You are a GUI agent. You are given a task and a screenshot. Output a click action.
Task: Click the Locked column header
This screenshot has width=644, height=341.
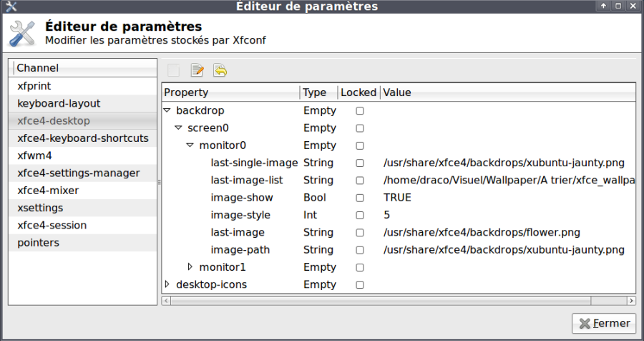(x=359, y=92)
